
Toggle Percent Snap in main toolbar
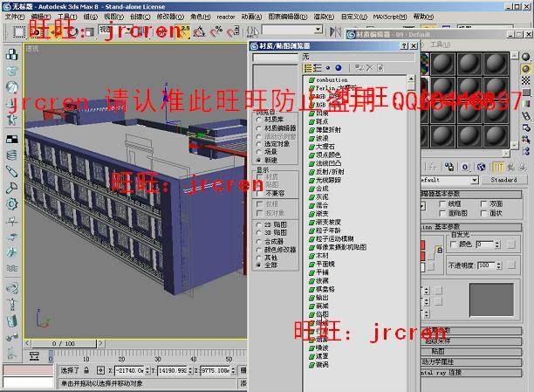(x=216, y=31)
